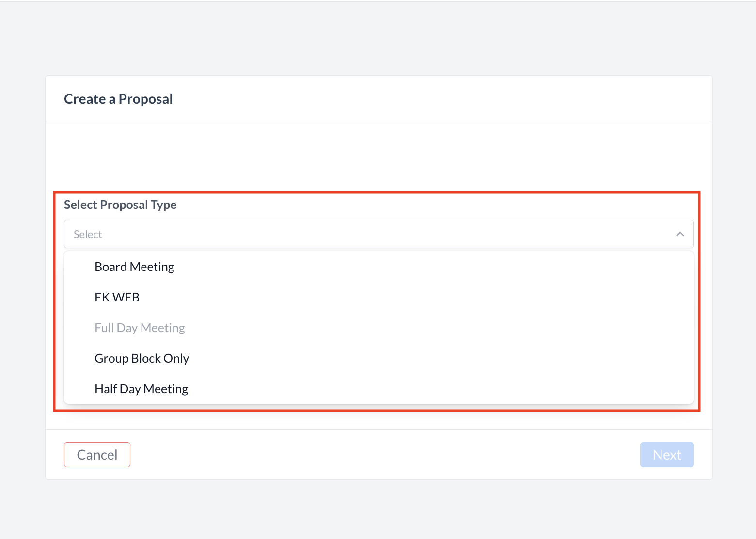Set proposal type to Board Meeting
The height and width of the screenshot is (539, 756).
point(134,267)
